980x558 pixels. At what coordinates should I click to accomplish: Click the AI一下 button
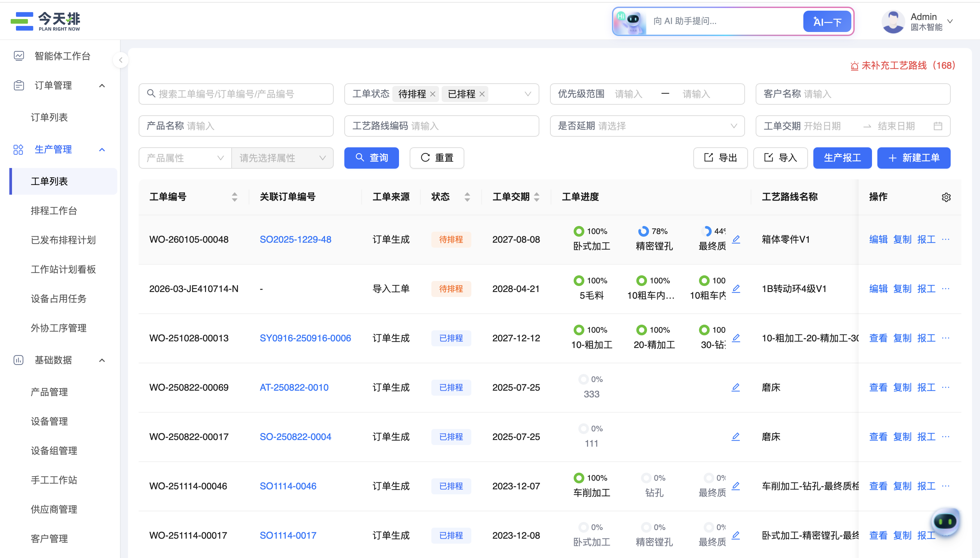pyautogui.click(x=827, y=21)
